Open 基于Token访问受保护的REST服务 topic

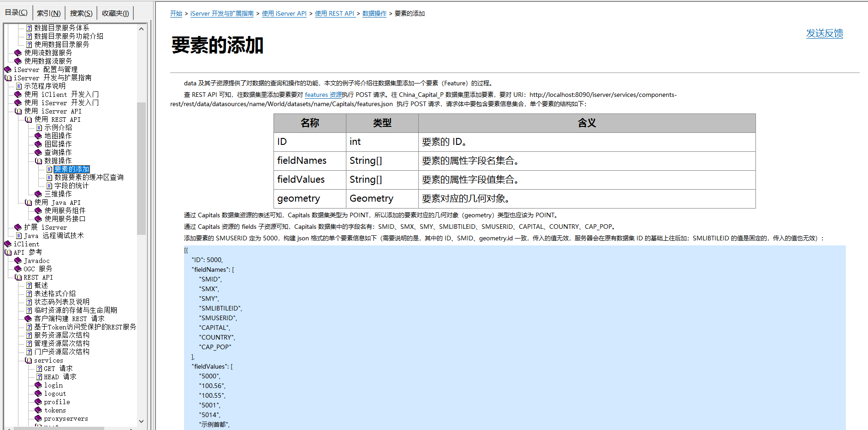85,327
